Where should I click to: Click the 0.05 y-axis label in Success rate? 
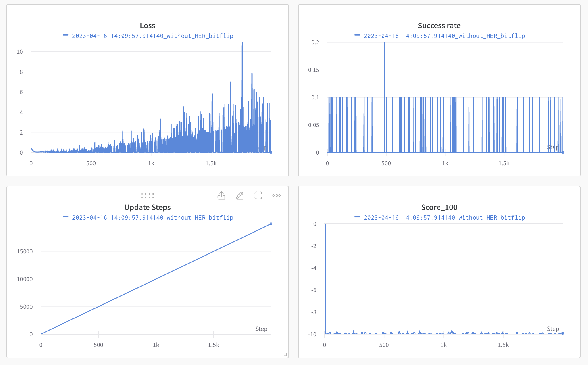click(x=314, y=125)
